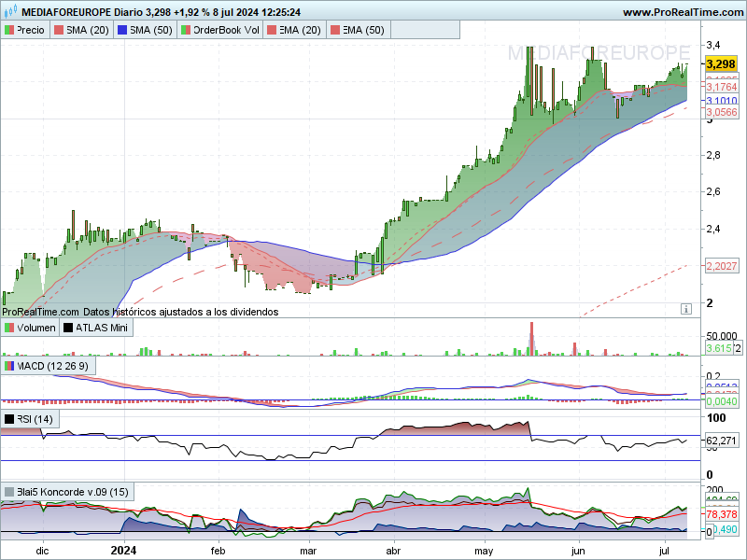Click the 2,2027 price axis label
Screen dimensions: 747x560
click(721, 266)
